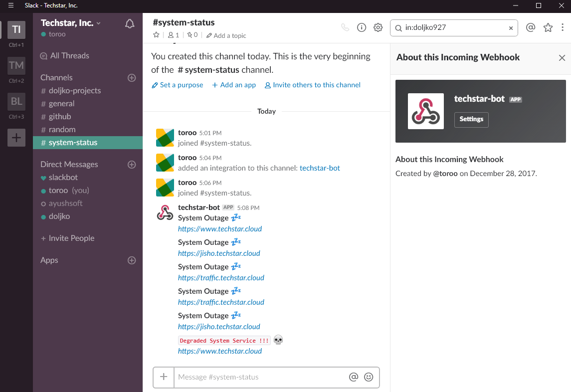Viewport: 571px width, 392px height.
Task: Minimize the Slack window
Action: [516, 5]
